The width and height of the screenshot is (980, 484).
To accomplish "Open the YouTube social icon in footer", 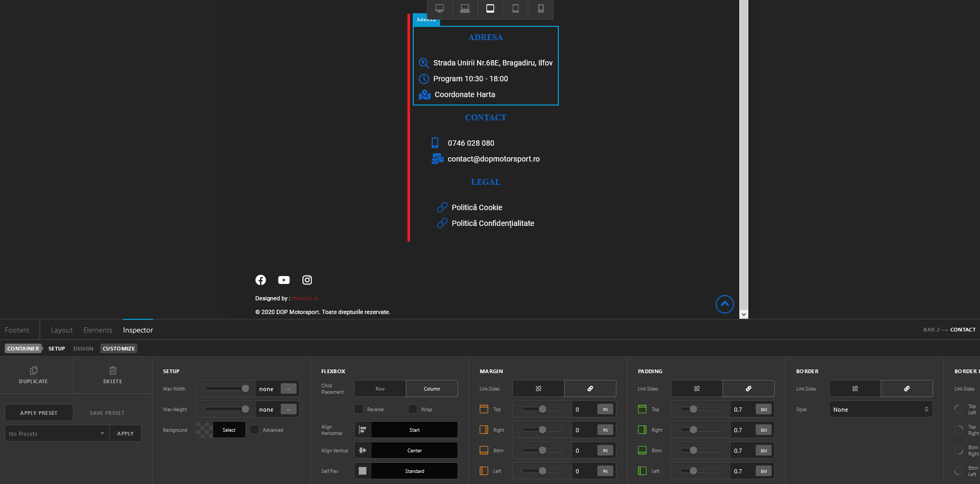I will point(284,280).
